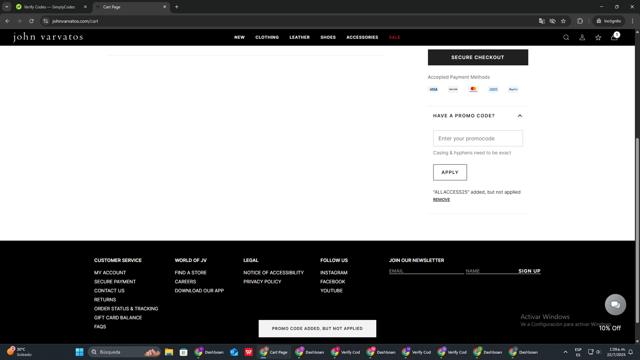Open the tab search dropdown arrow
The width and height of the screenshot is (640, 360).
[x=7, y=7]
